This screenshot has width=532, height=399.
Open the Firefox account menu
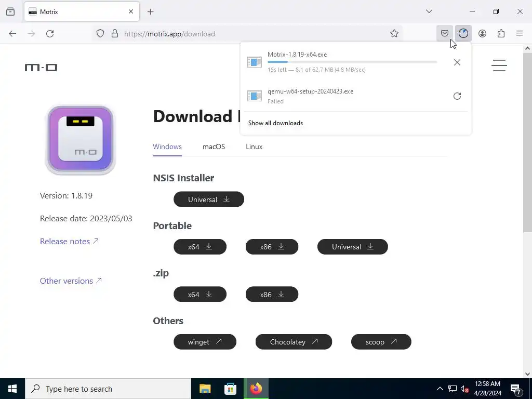coord(482,34)
